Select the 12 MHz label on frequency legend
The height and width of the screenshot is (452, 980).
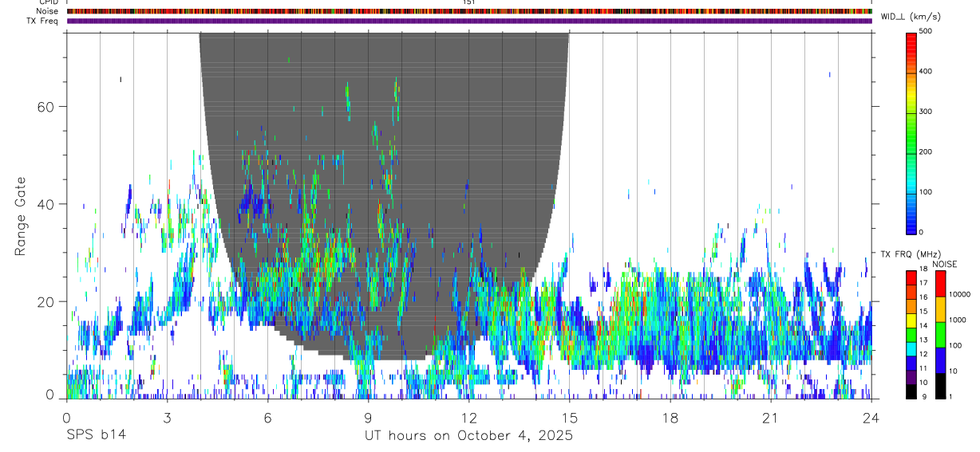923,354
